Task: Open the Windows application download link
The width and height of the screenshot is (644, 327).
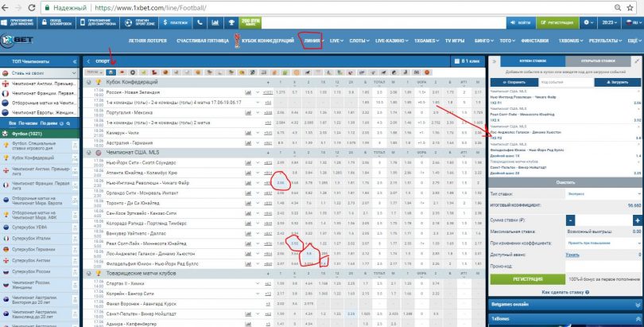Action: [x=17, y=23]
